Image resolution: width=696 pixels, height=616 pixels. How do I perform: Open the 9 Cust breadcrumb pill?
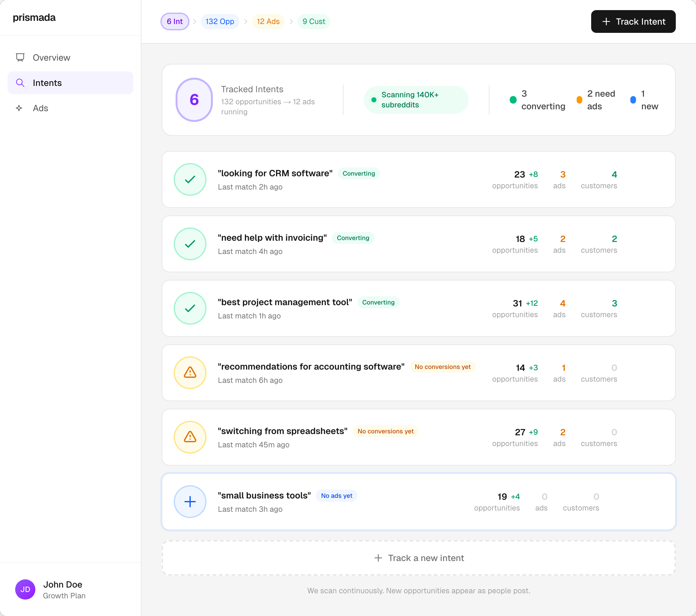[313, 21]
